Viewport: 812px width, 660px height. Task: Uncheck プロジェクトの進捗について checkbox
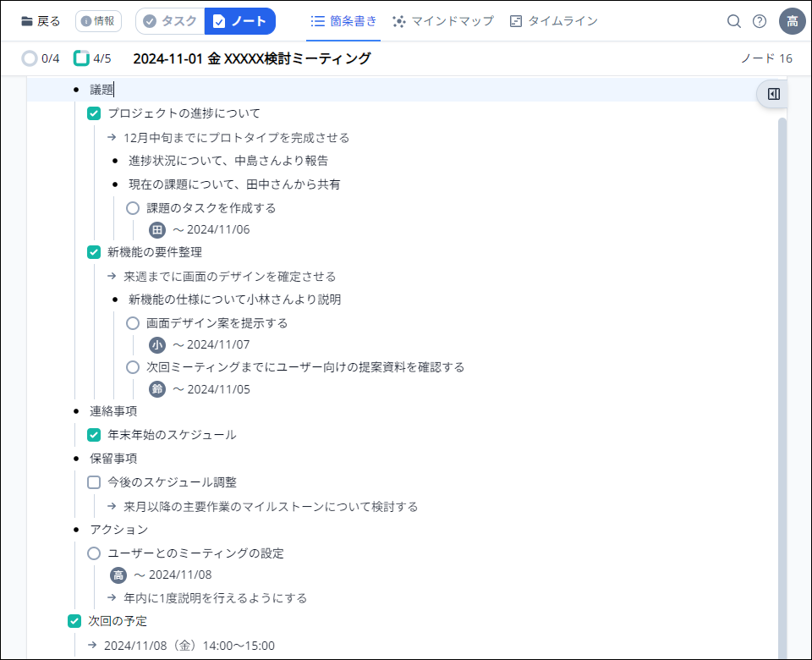[x=94, y=113]
